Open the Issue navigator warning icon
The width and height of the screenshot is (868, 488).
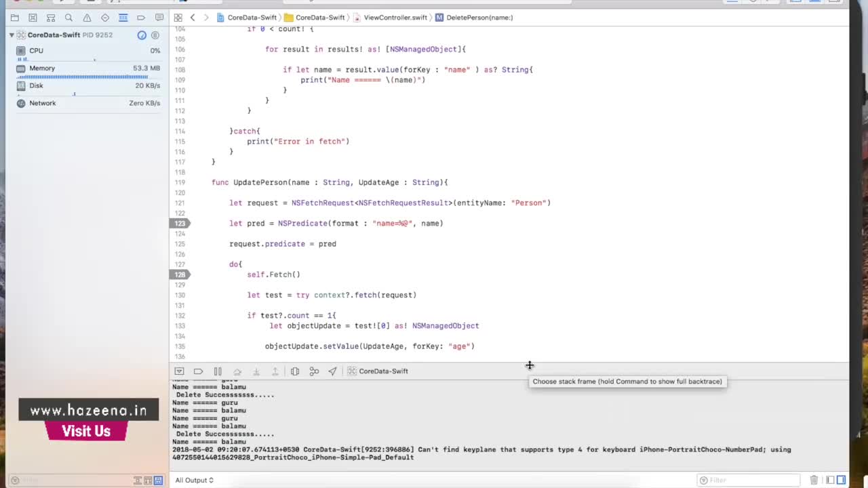(x=87, y=18)
